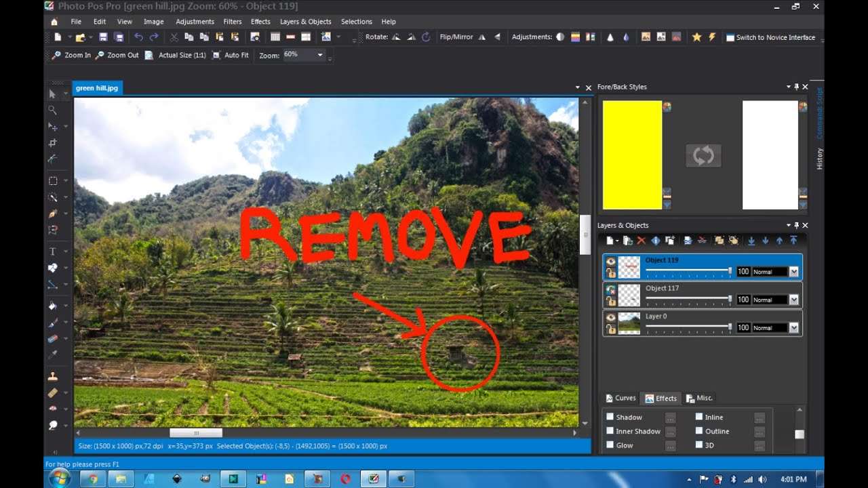
Task: Move layer to bottom arrow icon
Action: [x=751, y=241]
